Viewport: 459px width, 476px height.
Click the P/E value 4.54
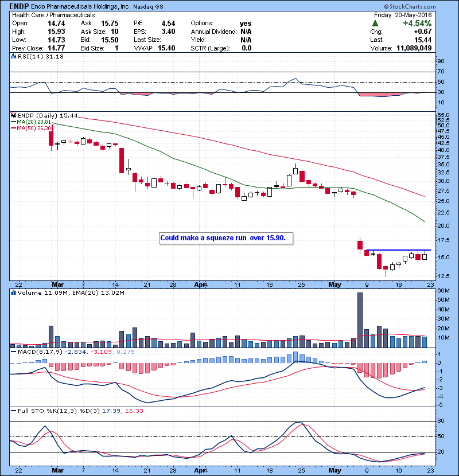tap(168, 24)
